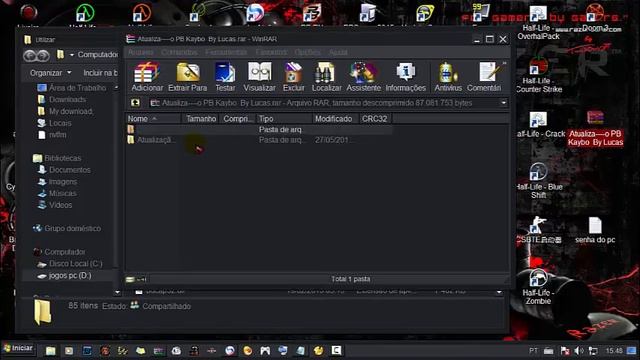Open Músicas library

[x=57, y=193]
